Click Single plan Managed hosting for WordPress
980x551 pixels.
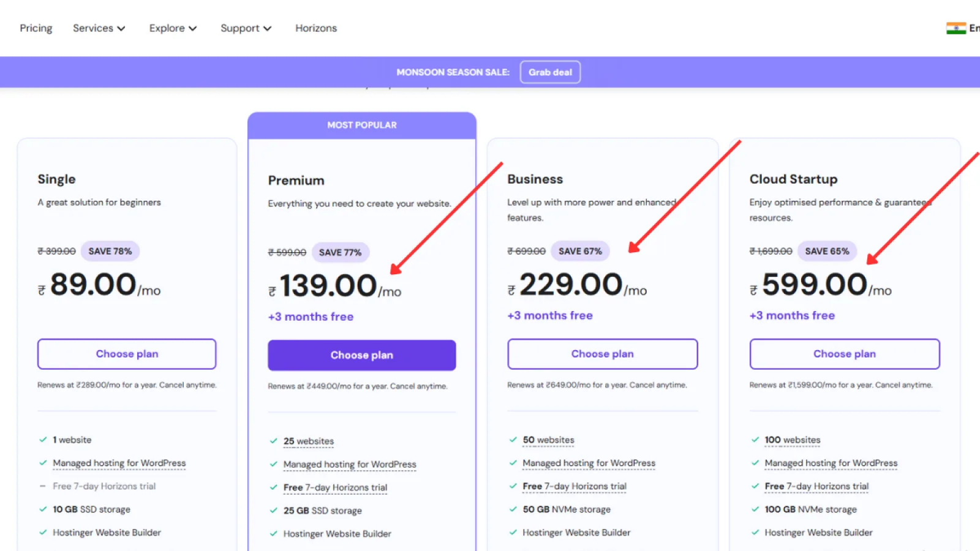[x=119, y=463]
